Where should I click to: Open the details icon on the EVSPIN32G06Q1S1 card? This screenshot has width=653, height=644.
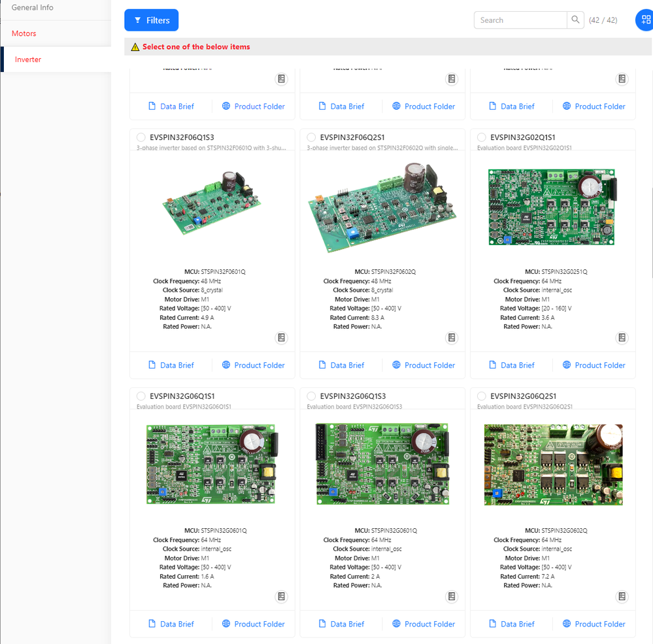coord(282,596)
